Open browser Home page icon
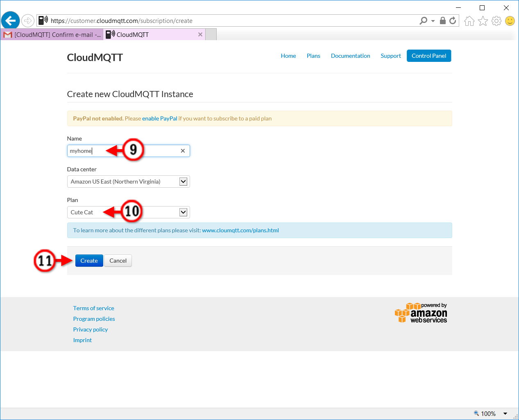 coord(469,21)
